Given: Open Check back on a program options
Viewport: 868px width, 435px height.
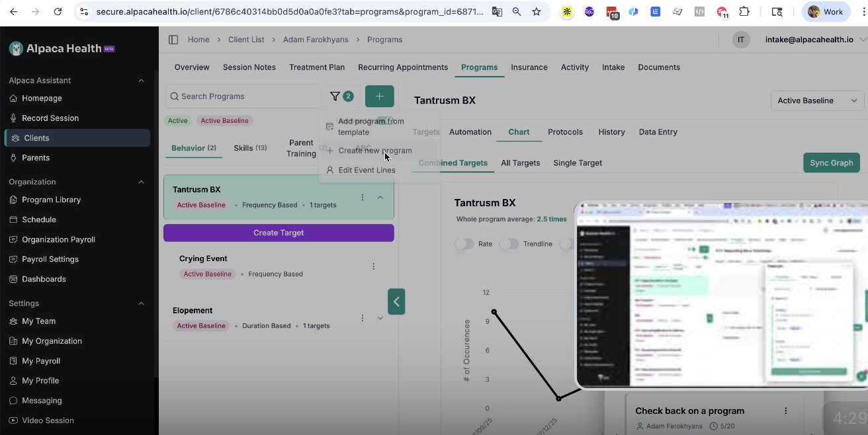Looking at the screenshot, I should point(786,411).
